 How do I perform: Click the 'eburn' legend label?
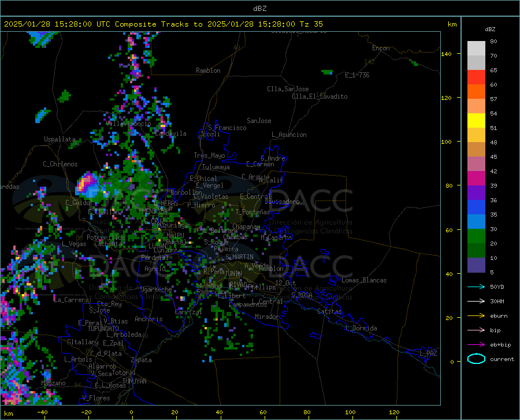point(499,316)
